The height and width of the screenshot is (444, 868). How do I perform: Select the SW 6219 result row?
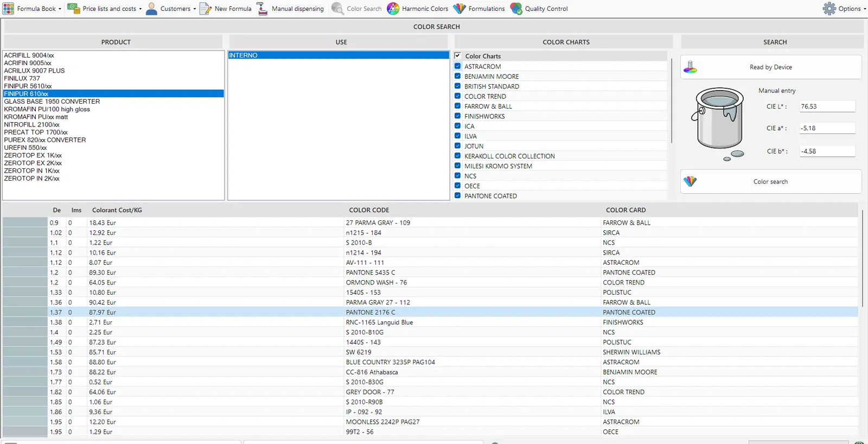430,352
